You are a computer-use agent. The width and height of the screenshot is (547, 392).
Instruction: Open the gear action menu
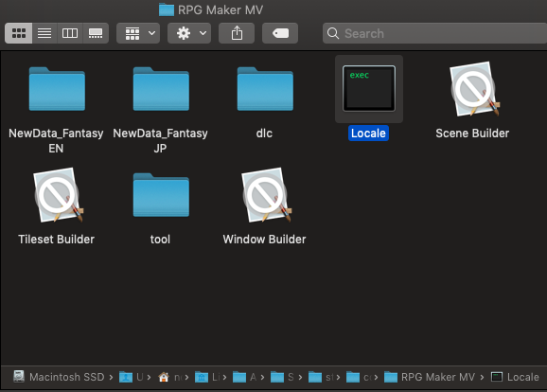(x=189, y=33)
